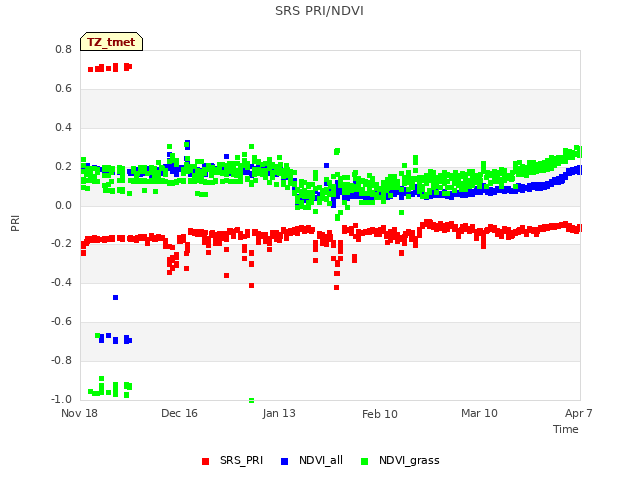Click the Nov 18 x-axis tick label
The width and height of the screenshot is (640, 480).
[79, 413]
